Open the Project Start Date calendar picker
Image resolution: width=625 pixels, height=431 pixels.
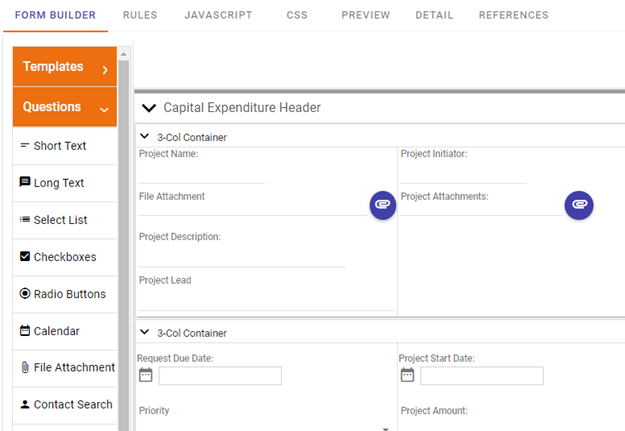click(407, 375)
